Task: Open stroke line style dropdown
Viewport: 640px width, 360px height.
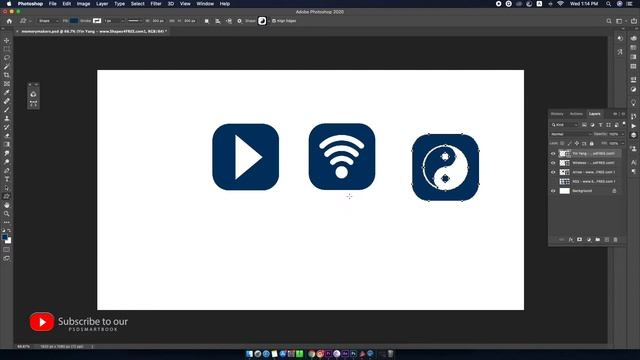Action: click(135, 21)
